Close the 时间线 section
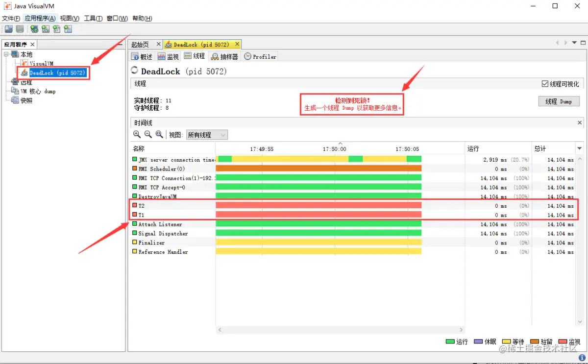 click(x=580, y=123)
